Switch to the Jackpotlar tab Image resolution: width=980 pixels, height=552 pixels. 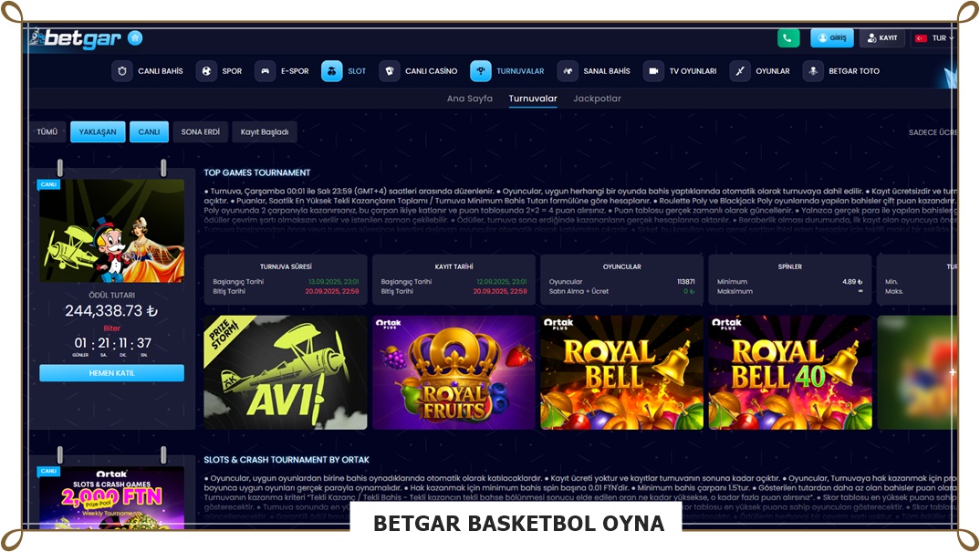(597, 99)
